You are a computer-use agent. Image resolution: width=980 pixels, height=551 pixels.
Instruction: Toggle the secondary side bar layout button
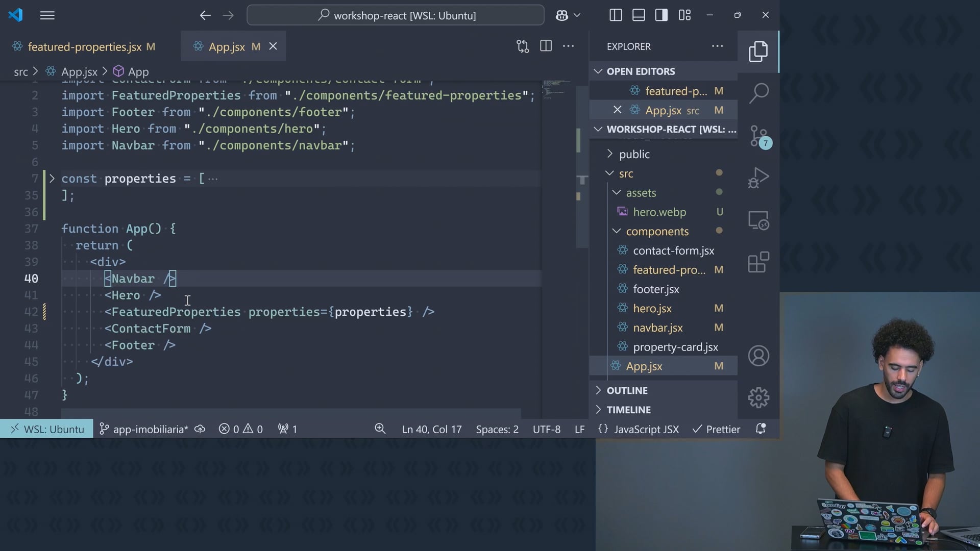point(661,15)
